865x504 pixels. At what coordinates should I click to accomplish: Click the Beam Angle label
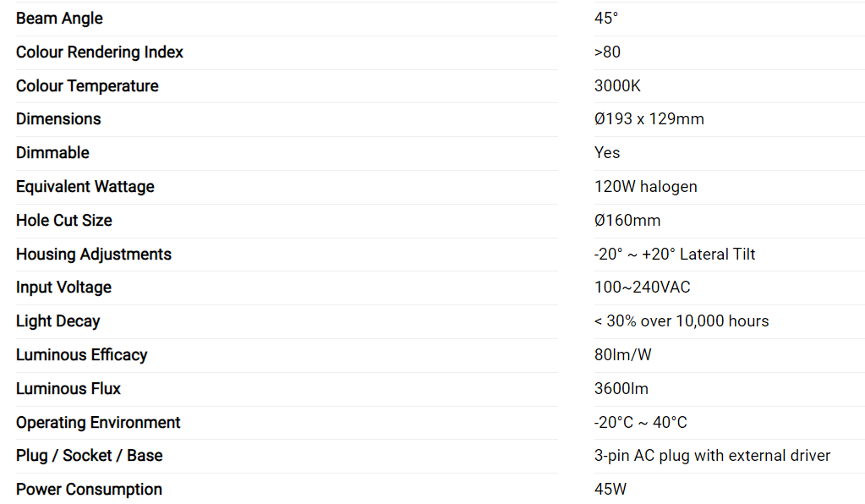(59, 19)
